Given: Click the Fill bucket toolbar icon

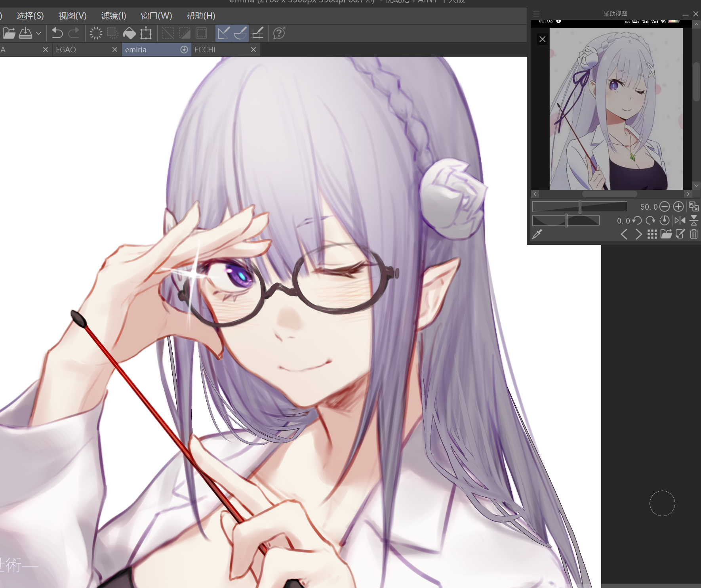Looking at the screenshot, I should click(x=130, y=33).
